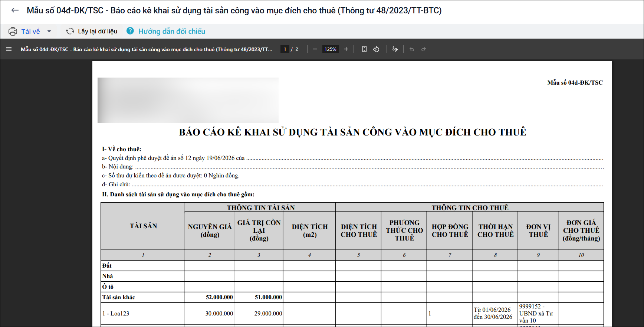Zoom in with the plus icon

click(x=346, y=49)
